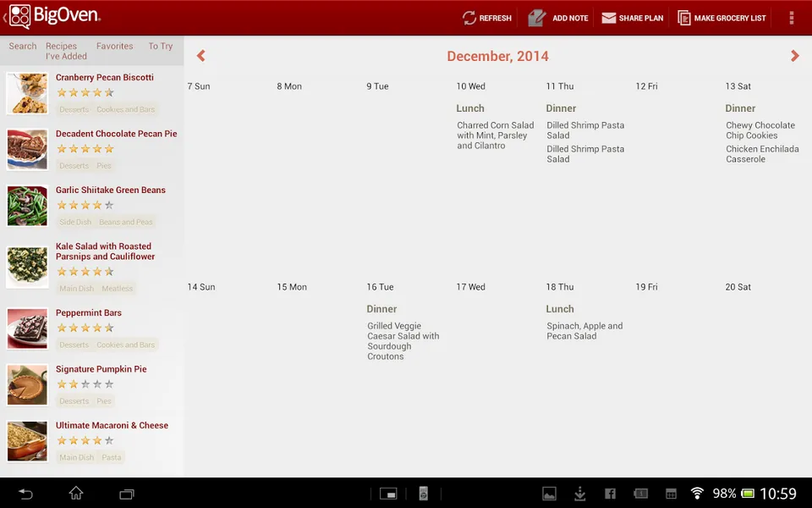Image resolution: width=812 pixels, height=508 pixels.
Task: Select the Cookies and Bars tag under Peppermint Bars
Action: point(126,345)
